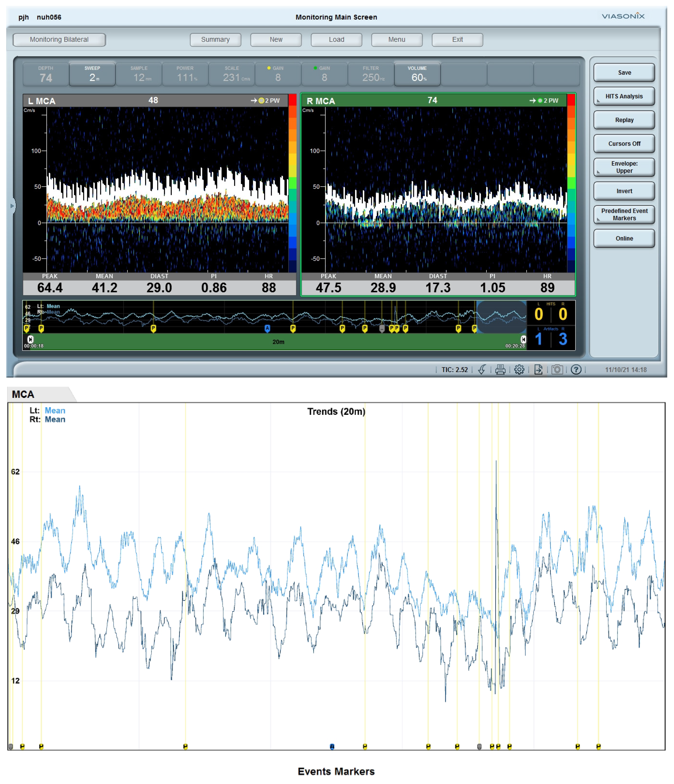
Task: Expand Predefined Event Markers list
Action: tap(624, 215)
